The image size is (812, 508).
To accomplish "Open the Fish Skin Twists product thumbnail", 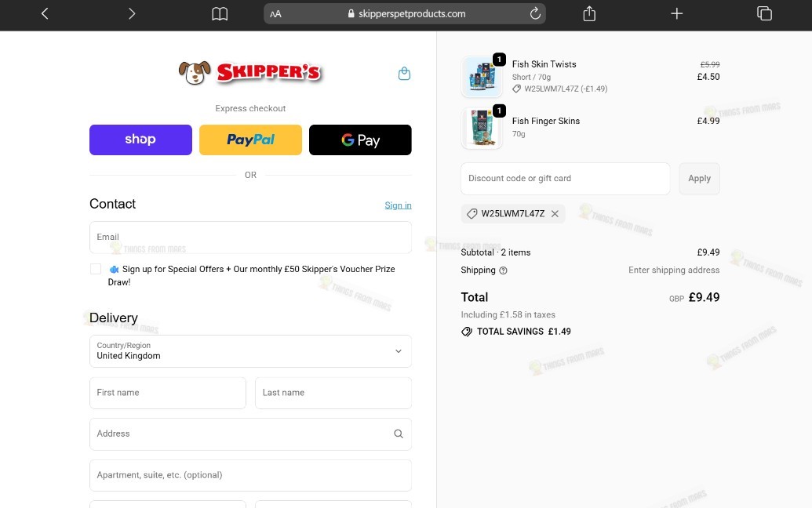I will pos(482,77).
